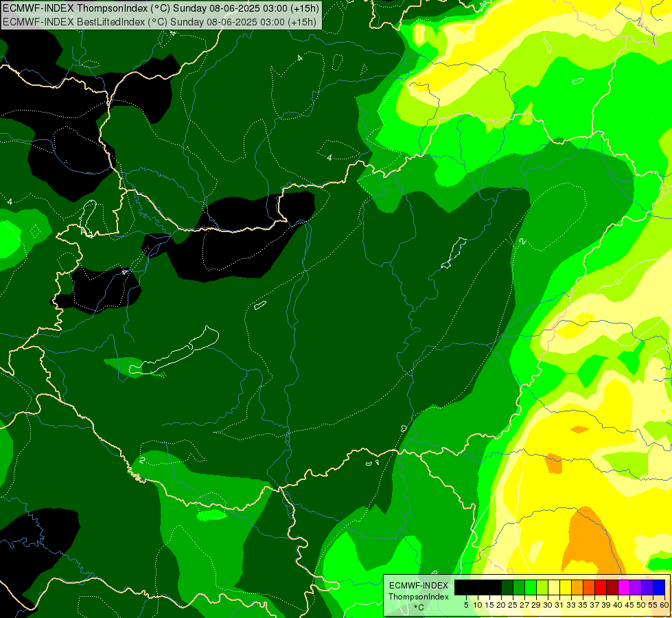Click legend tick value '30'

tap(548, 605)
